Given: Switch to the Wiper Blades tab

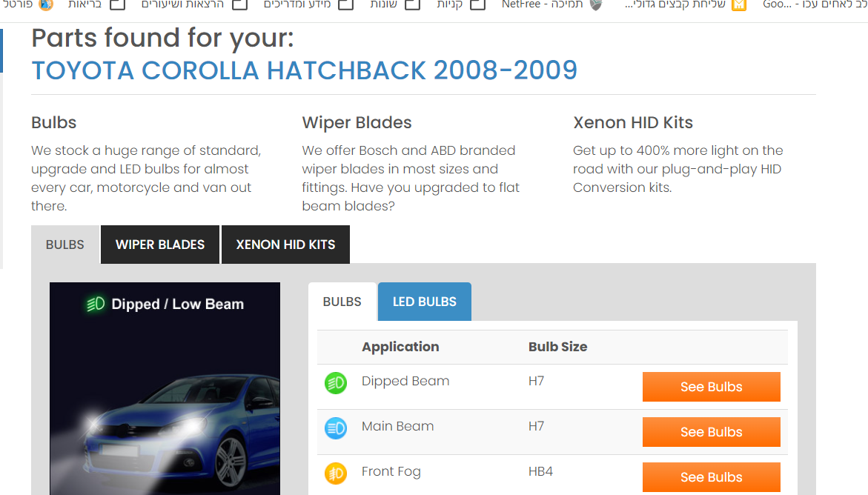Looking at the screenshot, I should (x=160, y=245).
